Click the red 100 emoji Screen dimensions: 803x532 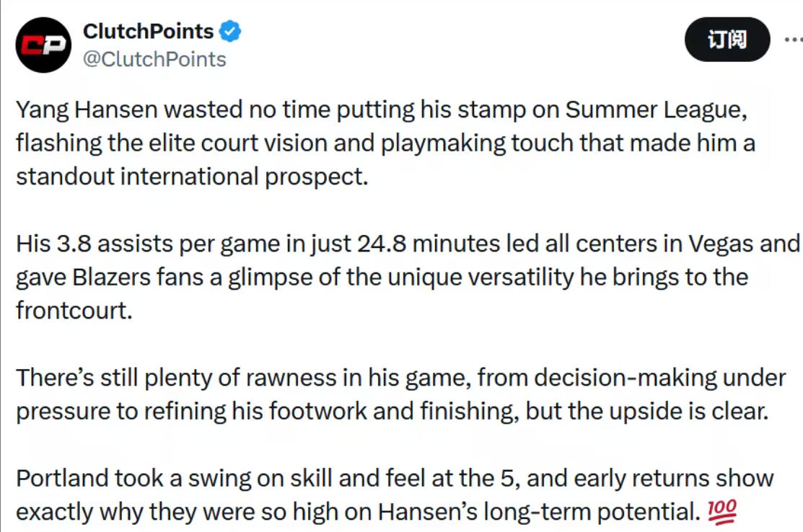[721, 512]
